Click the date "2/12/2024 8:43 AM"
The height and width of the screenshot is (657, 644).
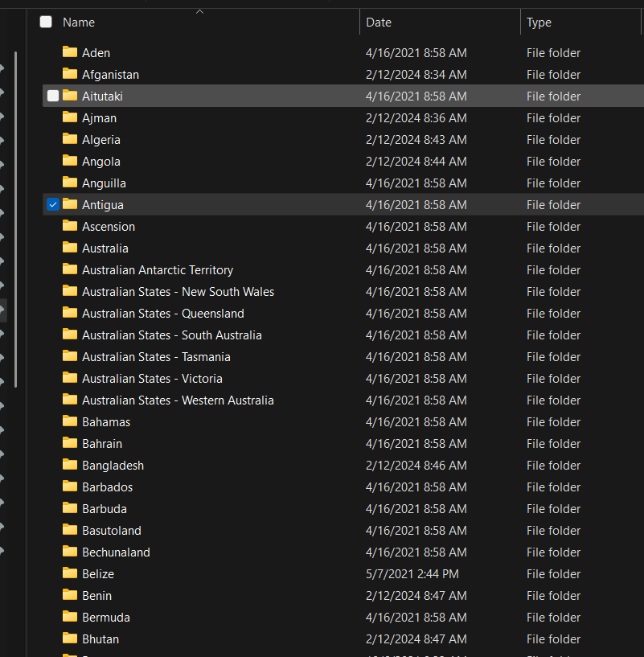pos(416,140)
